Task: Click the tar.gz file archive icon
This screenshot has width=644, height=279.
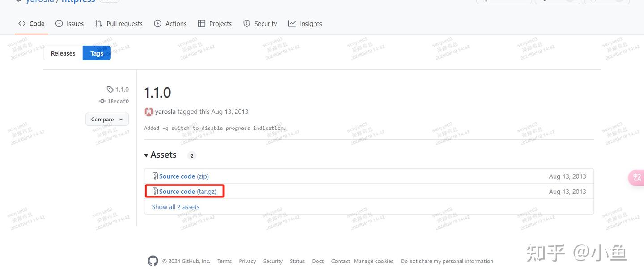Action: [155, 191]
